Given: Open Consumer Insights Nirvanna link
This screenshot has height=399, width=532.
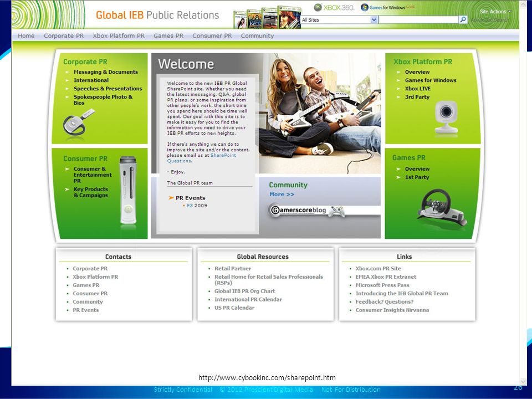Looking at the screenshot, I should click(392, 310).
